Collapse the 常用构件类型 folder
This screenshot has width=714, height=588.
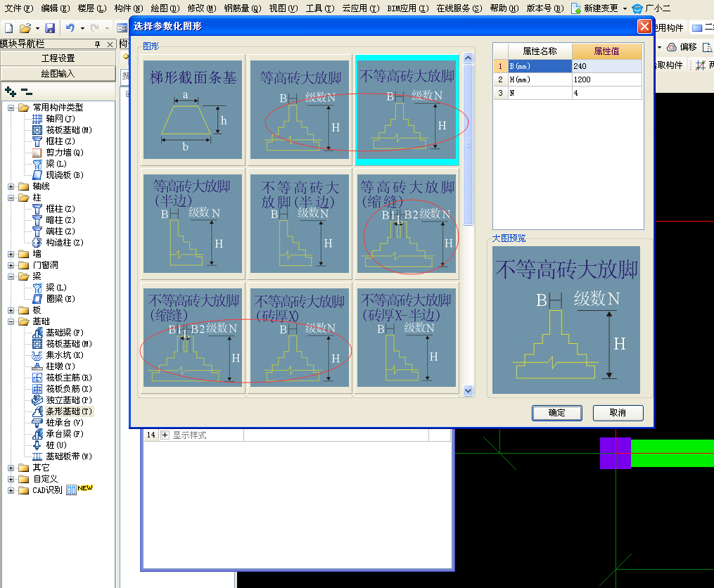(11, 108)
